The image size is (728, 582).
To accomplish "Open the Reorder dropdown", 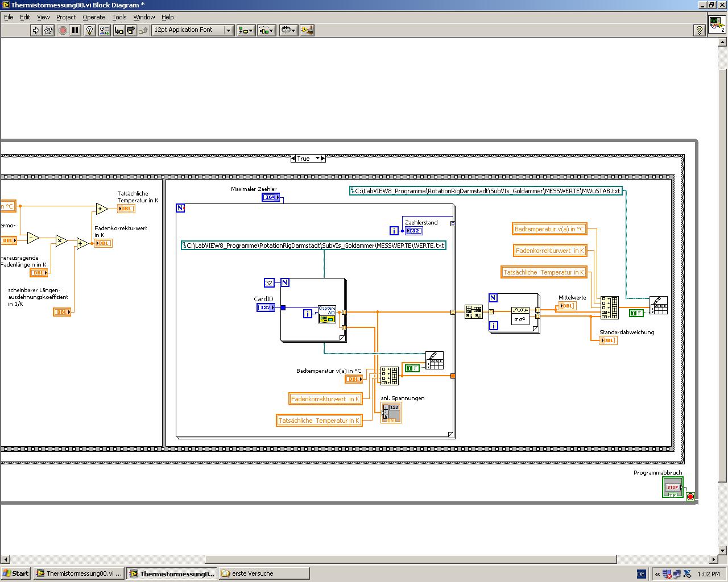I will point(288,30).
